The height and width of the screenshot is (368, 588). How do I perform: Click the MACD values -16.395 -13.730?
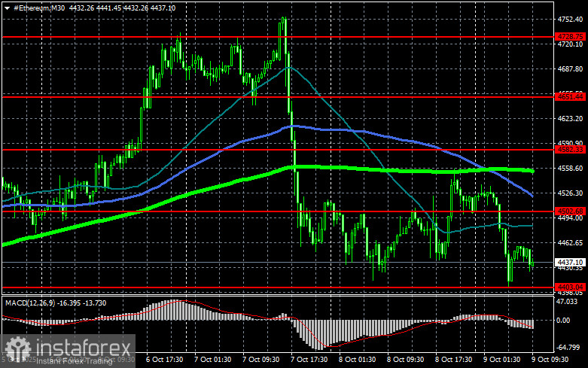coord(81,303)
